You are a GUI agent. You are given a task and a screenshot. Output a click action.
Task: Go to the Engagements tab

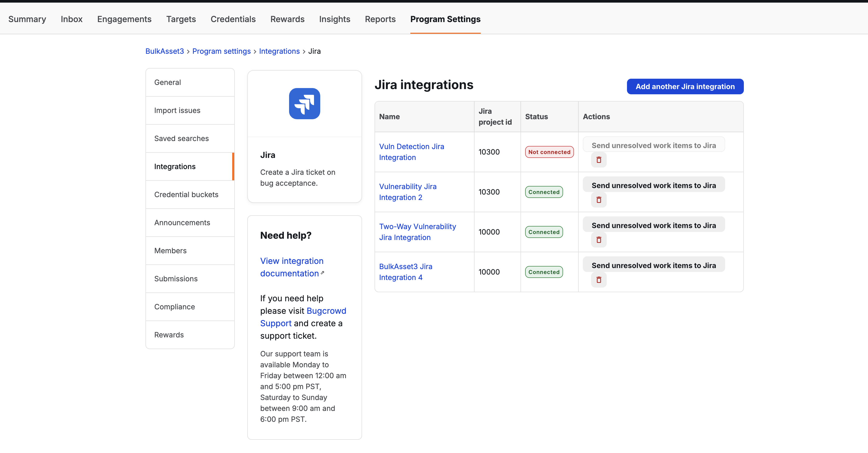(124, 19)
